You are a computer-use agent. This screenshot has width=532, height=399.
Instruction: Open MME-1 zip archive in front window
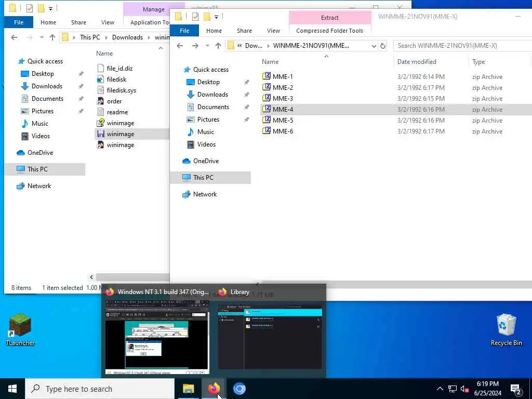coord(282,77)
